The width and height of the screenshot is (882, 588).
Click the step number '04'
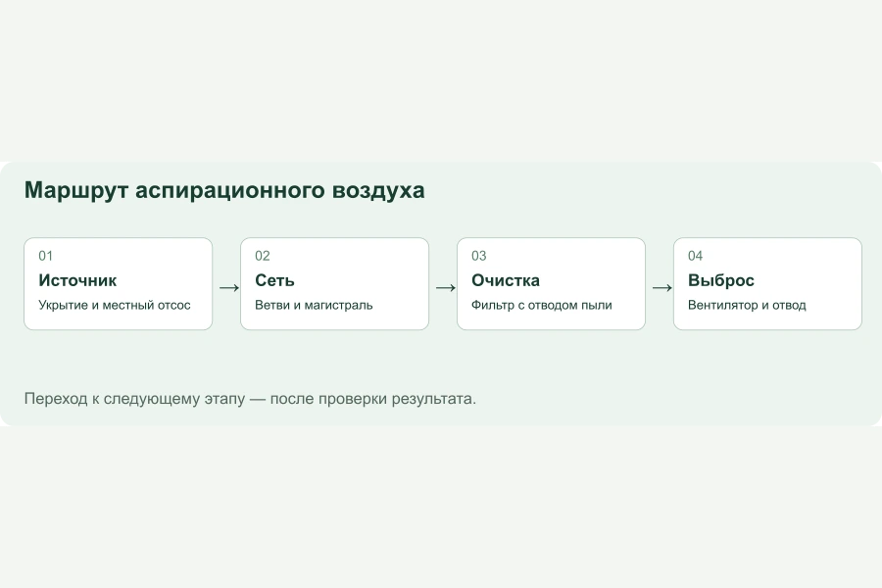coord(695,256)
